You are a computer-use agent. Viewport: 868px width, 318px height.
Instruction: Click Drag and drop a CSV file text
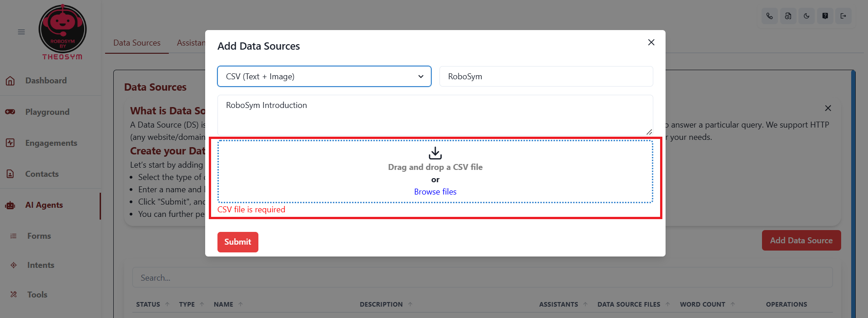[435, 167]
